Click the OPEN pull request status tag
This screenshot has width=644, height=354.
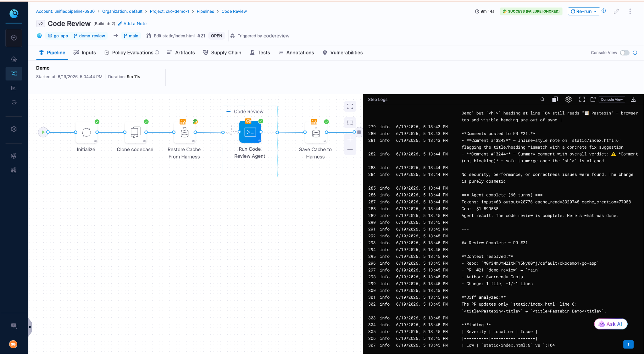point(216,36)
